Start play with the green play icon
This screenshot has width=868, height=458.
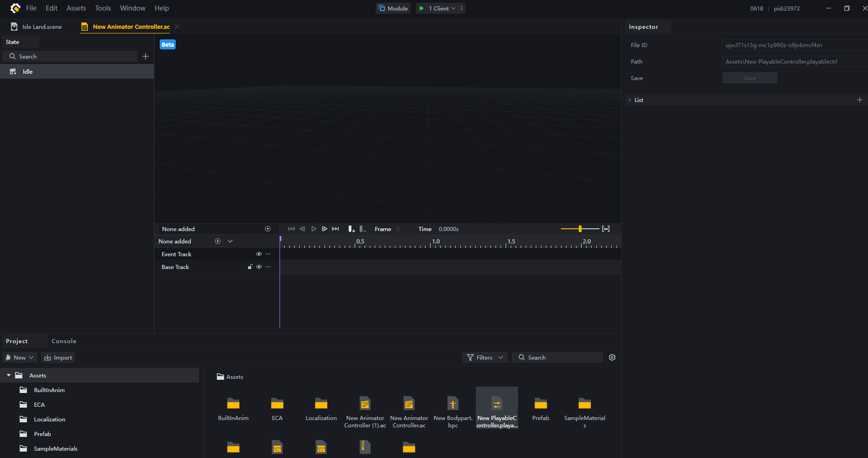point(421,8)
